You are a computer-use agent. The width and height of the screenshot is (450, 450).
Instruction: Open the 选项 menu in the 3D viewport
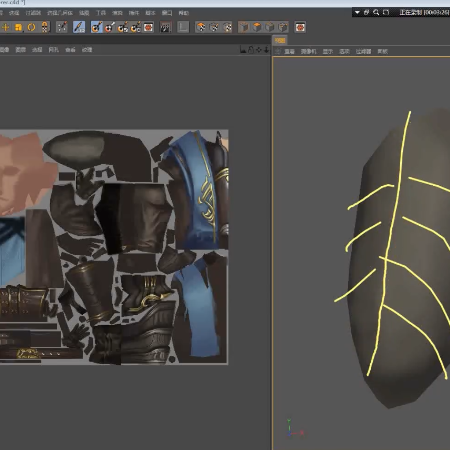pos(344,52)
